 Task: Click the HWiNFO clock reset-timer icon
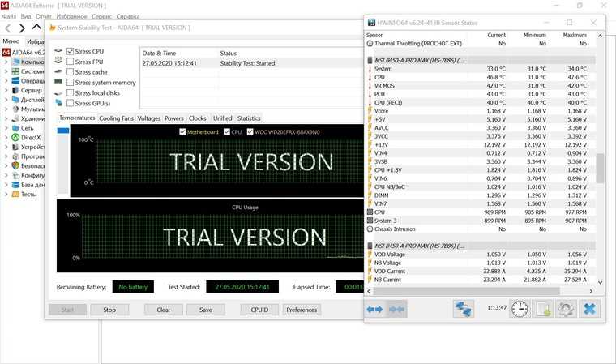click(520, 309)
